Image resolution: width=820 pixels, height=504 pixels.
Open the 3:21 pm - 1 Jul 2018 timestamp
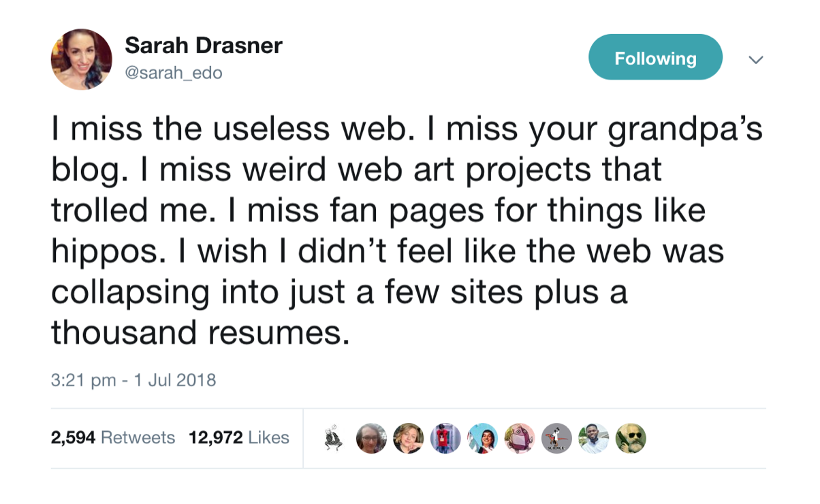point(133,379)
